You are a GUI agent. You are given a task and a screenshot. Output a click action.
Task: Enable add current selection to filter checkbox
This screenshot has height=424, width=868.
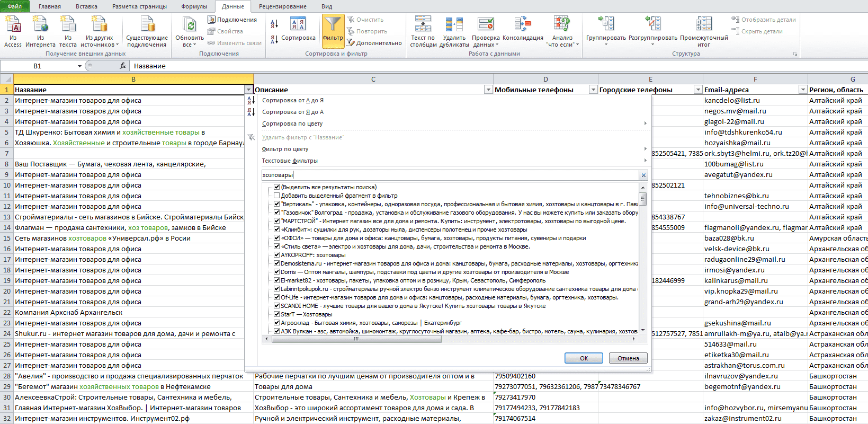tap(276, 196)
